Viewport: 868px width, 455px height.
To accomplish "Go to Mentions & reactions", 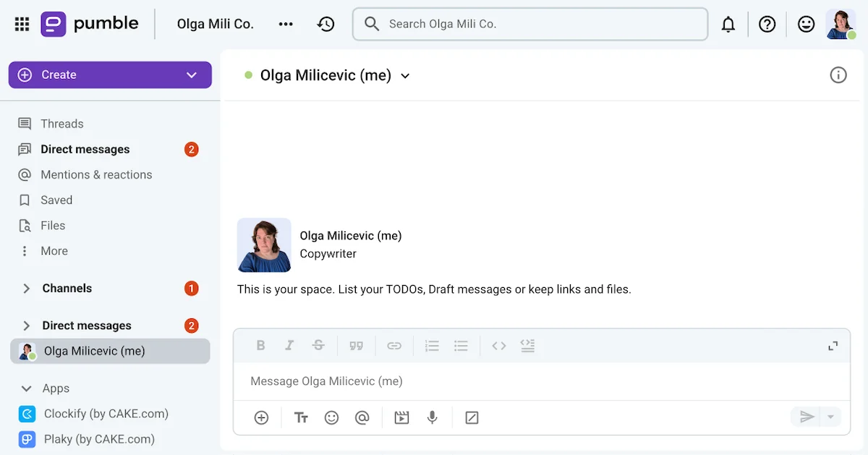I will coord(95,174).
